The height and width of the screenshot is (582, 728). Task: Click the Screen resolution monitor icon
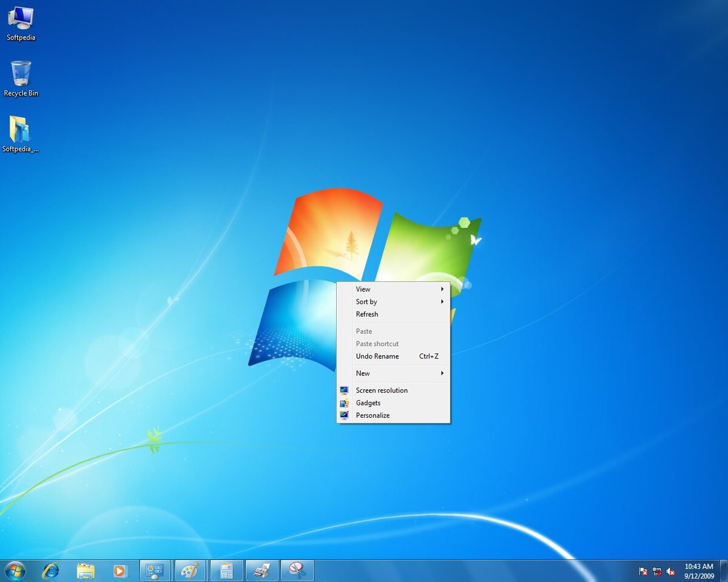(x=345, y=390)
